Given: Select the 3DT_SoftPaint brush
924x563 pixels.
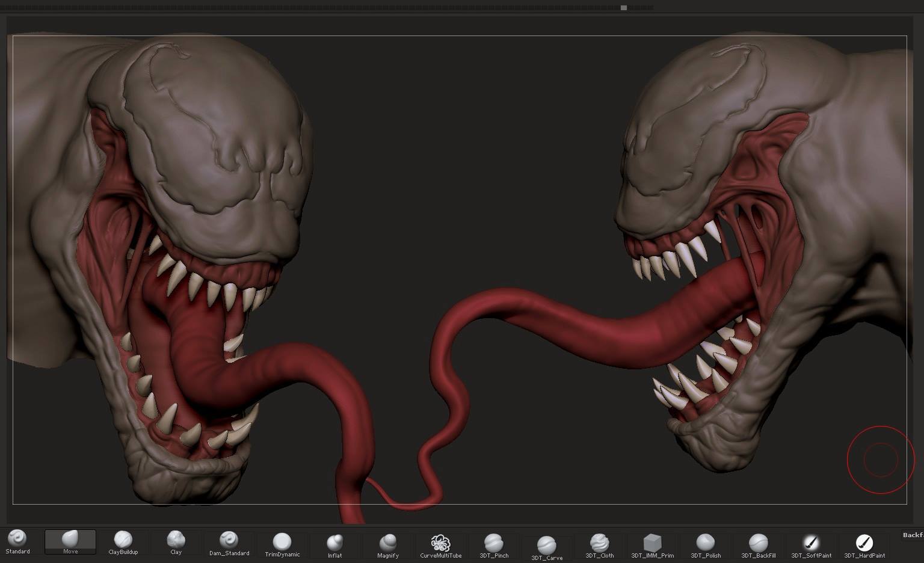Looking at the screenshot, I should tap(812, 546).
